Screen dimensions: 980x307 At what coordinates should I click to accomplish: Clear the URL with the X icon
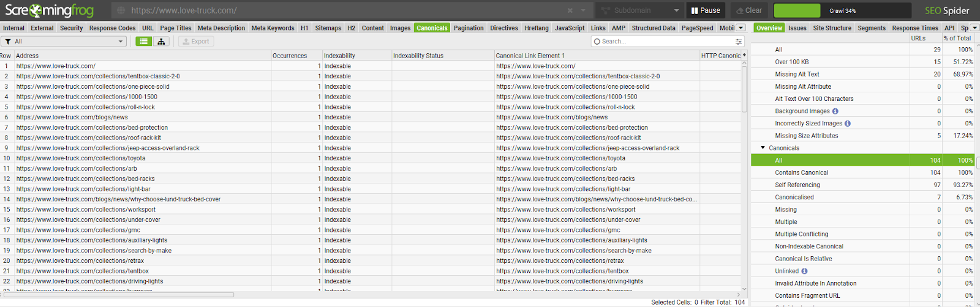tap(570, 10)
